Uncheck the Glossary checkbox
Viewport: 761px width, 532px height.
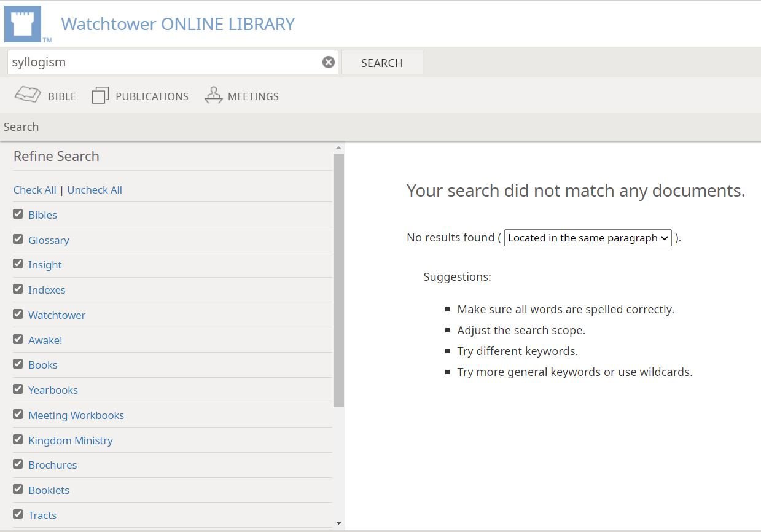pos(18,239)
